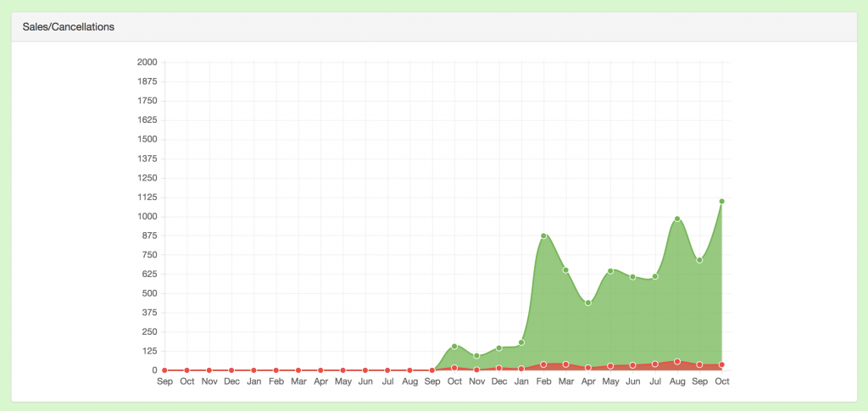Click y-axis label 2000
This screenshot has width=868, height=411.
tap(147, 62)
